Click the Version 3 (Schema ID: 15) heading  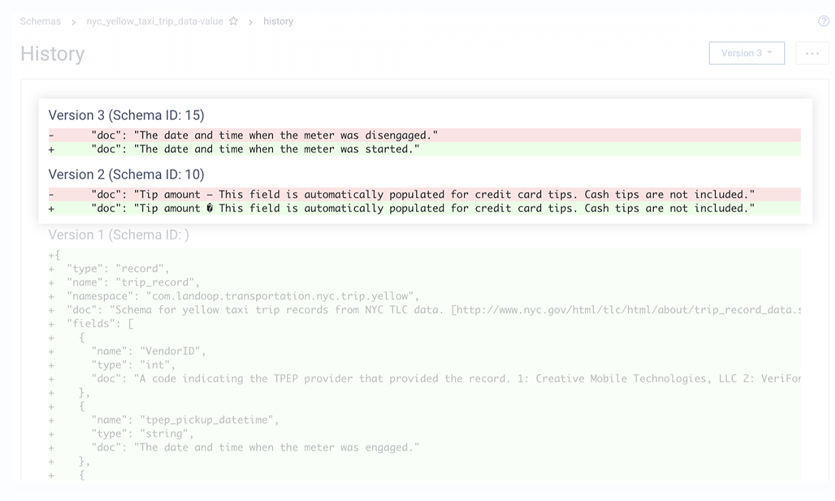tap(126, 116)
